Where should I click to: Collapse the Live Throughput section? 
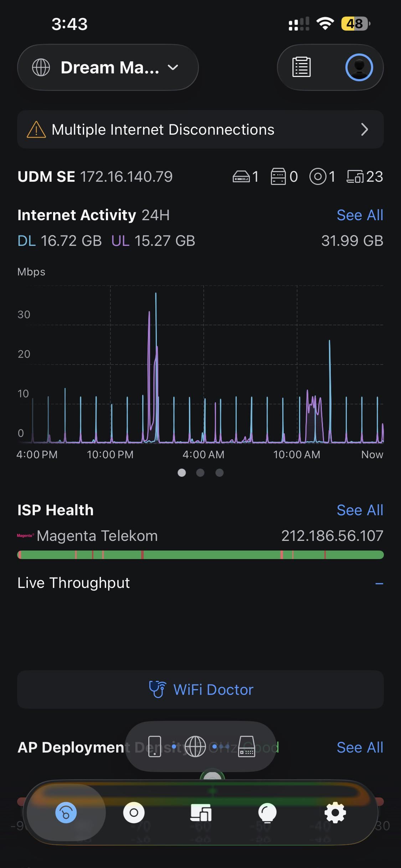coord(379,584)
